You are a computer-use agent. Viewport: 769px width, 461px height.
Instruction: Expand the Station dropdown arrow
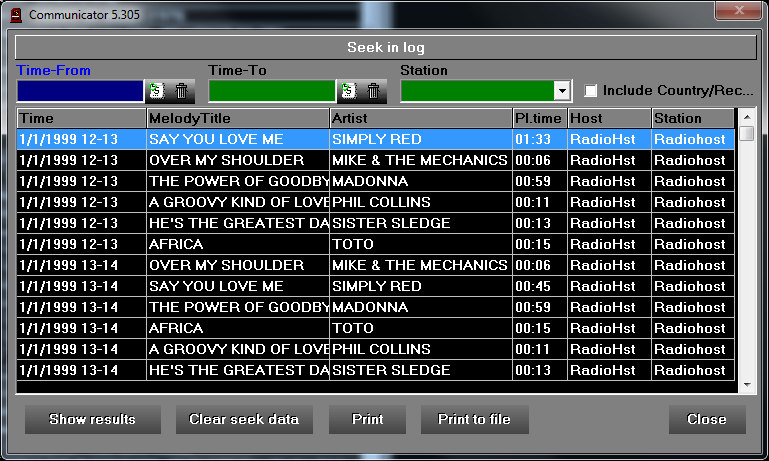pyautogui.click(x=562, y=91)
